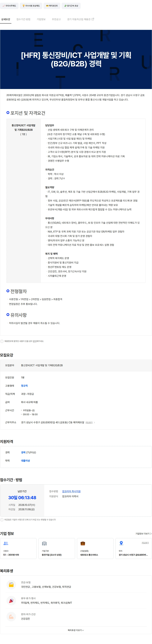The image size is (152, 644).
Task: Click the '2026.10.07(수)' start date
Action: pyautogui.click(x=27, y=505)
